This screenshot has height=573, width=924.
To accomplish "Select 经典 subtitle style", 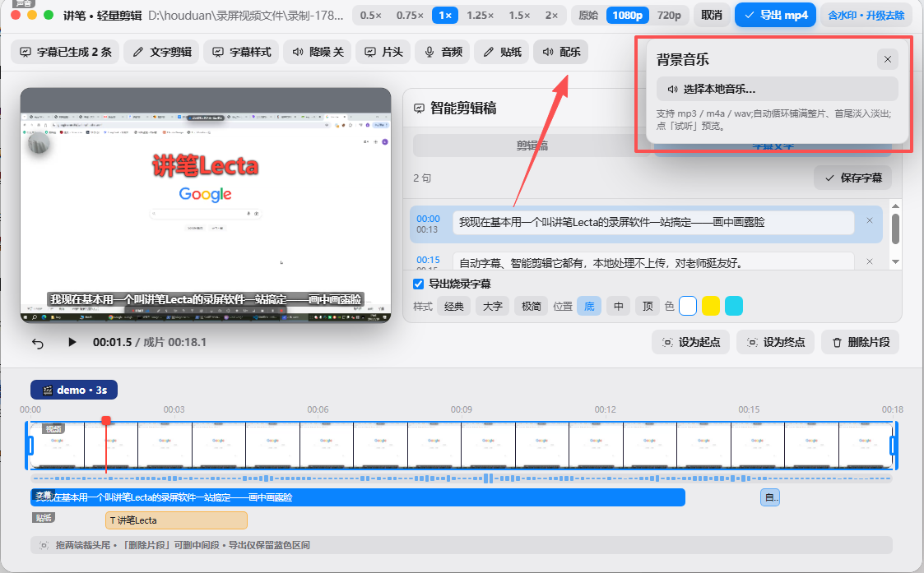I will point(453,306).
